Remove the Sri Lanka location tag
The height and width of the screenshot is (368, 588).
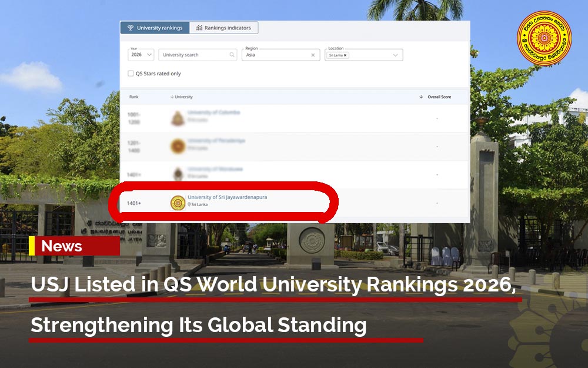coord(346,55)
